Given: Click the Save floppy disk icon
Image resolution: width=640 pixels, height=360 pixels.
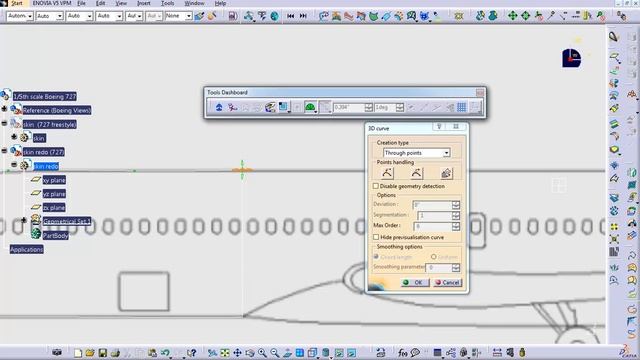Looking at the screenshot, I should tap(102, 353).
